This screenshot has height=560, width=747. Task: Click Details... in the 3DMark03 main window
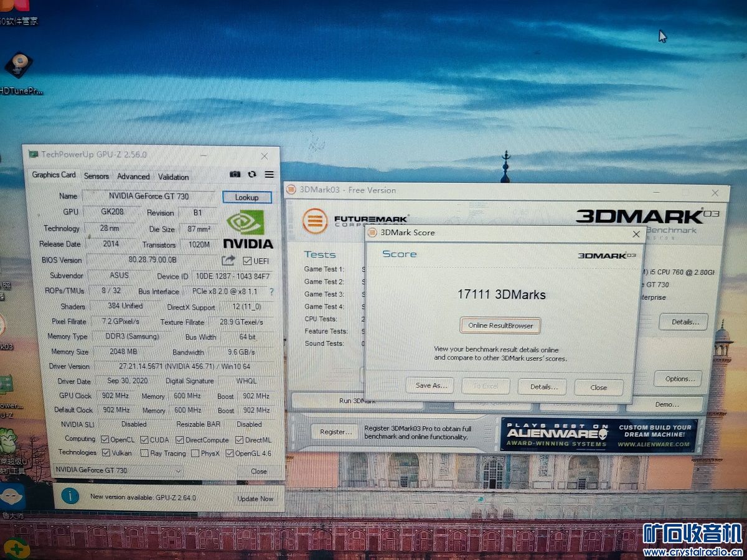click(x=684, y=322)
